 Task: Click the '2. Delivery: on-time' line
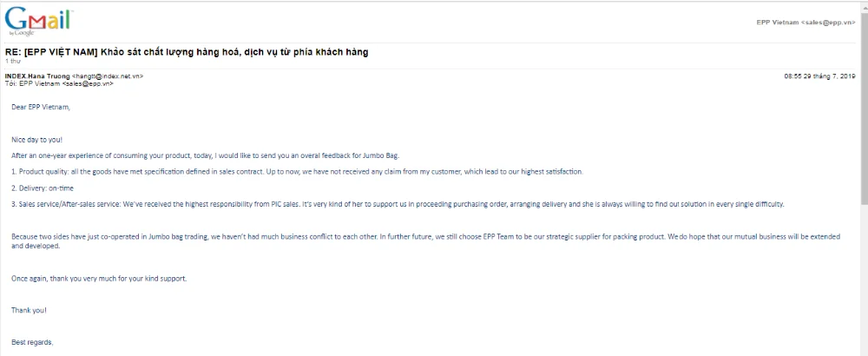[45, 188]
